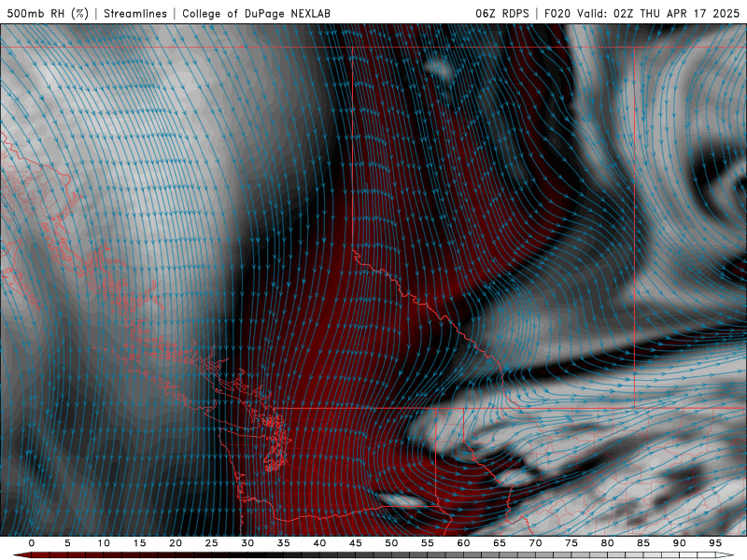The image size is (747, 560).
Task: Click the '06Z RDPS' model run label
Action: [502, 13]
